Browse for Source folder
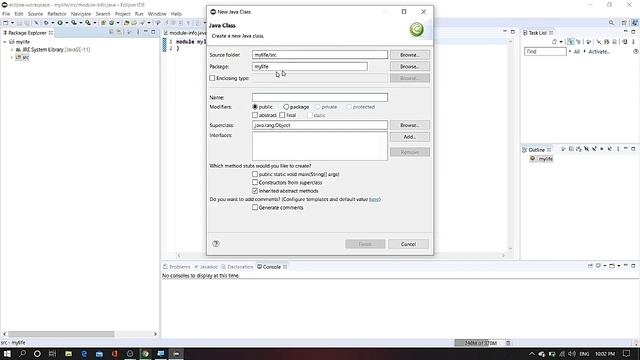Image resolution: width=640 pixels, height=360 pixels. tap(409, 55)
